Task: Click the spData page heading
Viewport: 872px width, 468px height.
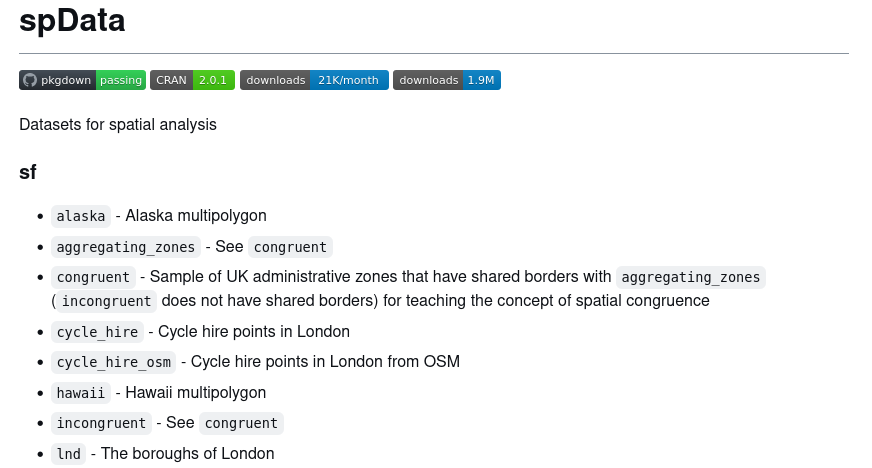Action: pos(72,21)
